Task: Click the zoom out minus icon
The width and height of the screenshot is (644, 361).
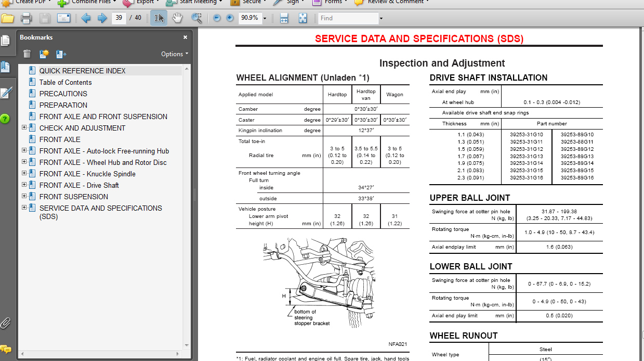Action: (217, 18)
